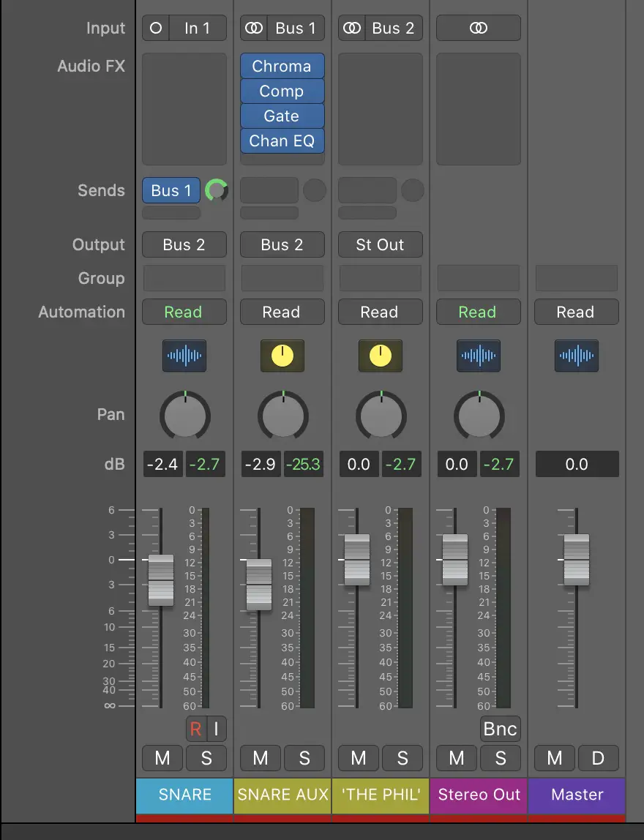Screen dimensions: 644x840
Task: Select the Stereo Out channel name label
Action: [x=478, y=795]
